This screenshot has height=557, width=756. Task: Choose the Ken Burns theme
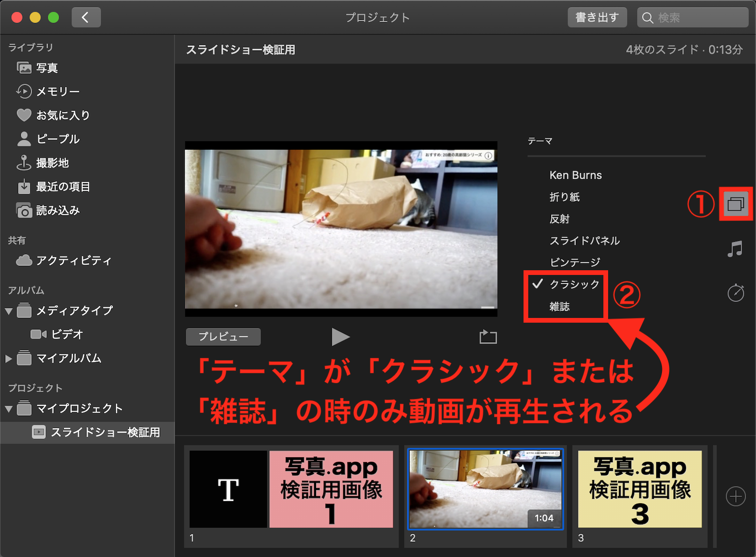coord(576,175)
